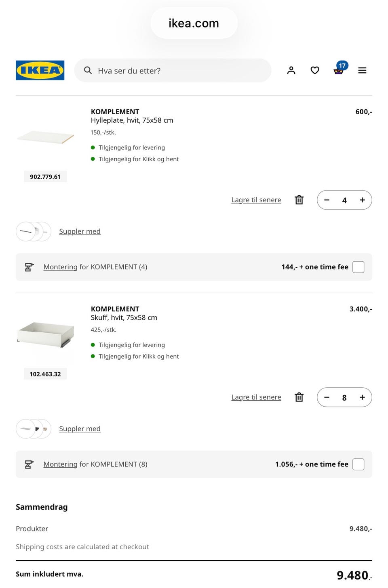Screen dimensions: 388x588
Task: Click the search magnifier icon
Action: [x=88, y=70]
